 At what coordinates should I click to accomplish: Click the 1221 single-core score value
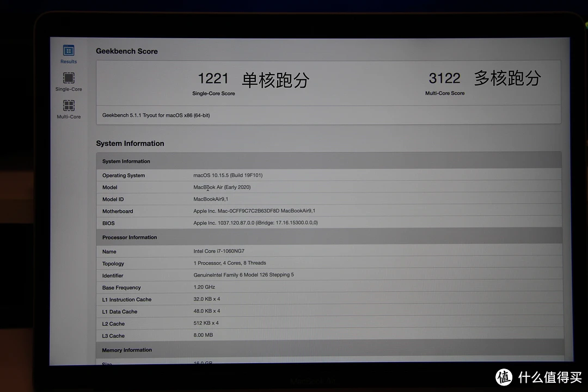tap(213, 78)
